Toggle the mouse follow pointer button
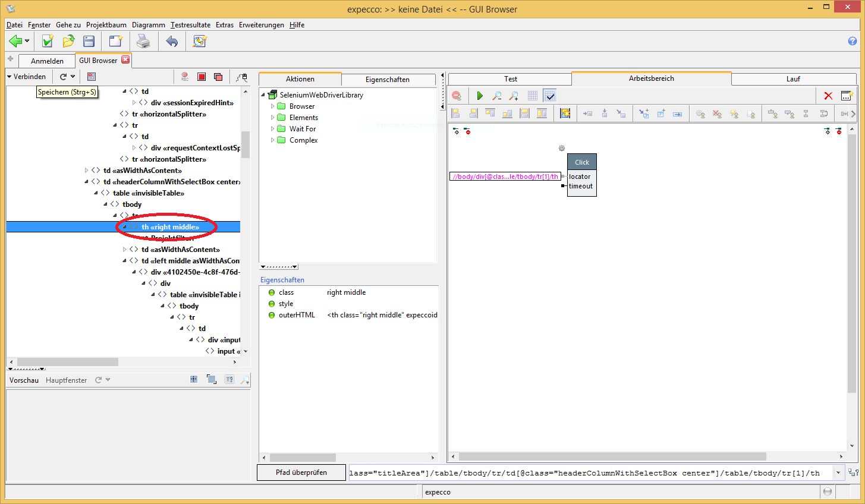This screenshot has height=504, width=865. (x=241, y=77)
